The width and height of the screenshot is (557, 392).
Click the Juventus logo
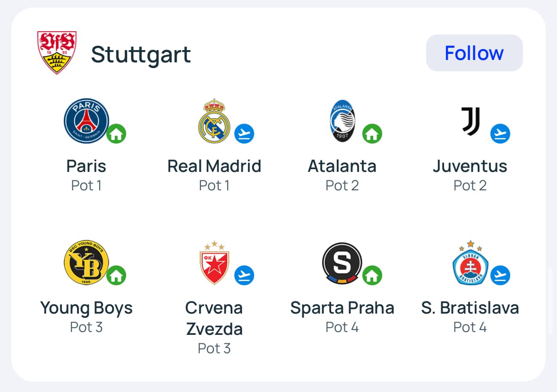tap(470, 121)
